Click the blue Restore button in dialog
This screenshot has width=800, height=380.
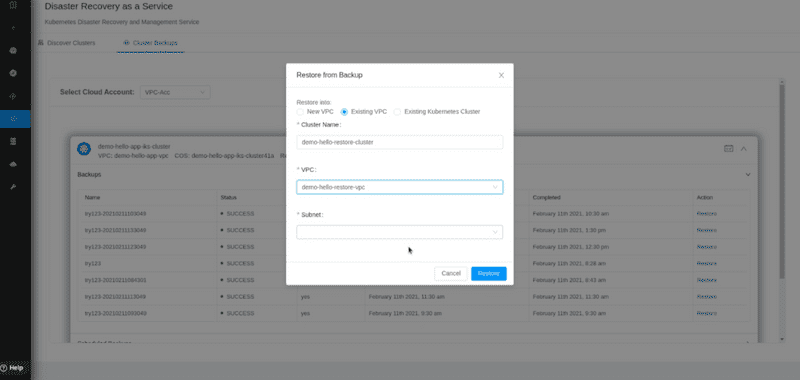click(489, 273)
